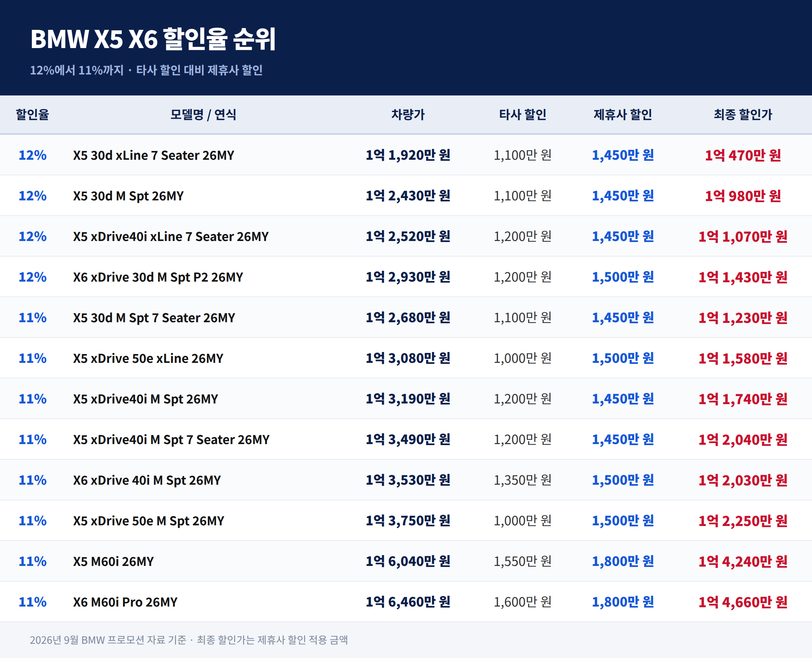Select model "X5 30d xLine 7 Seater 26MY"
This screenshot has width=812, height=658.
154,155
